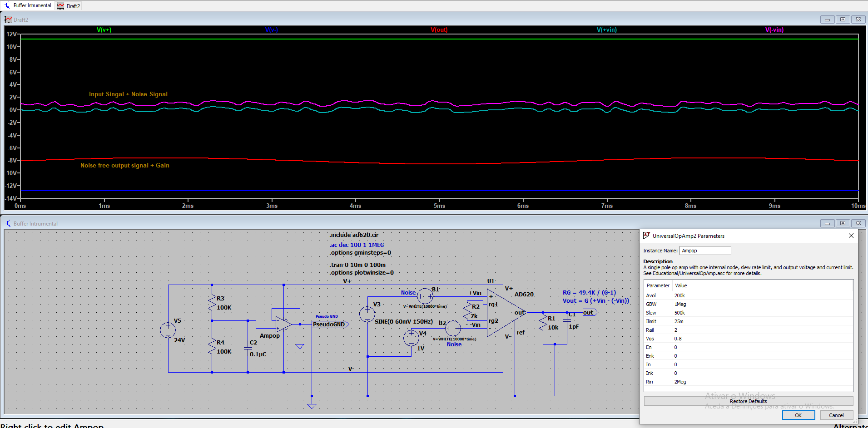Click the RG = 49.4K / (G-1) note
868x428 pixels.
coord(589,293)
